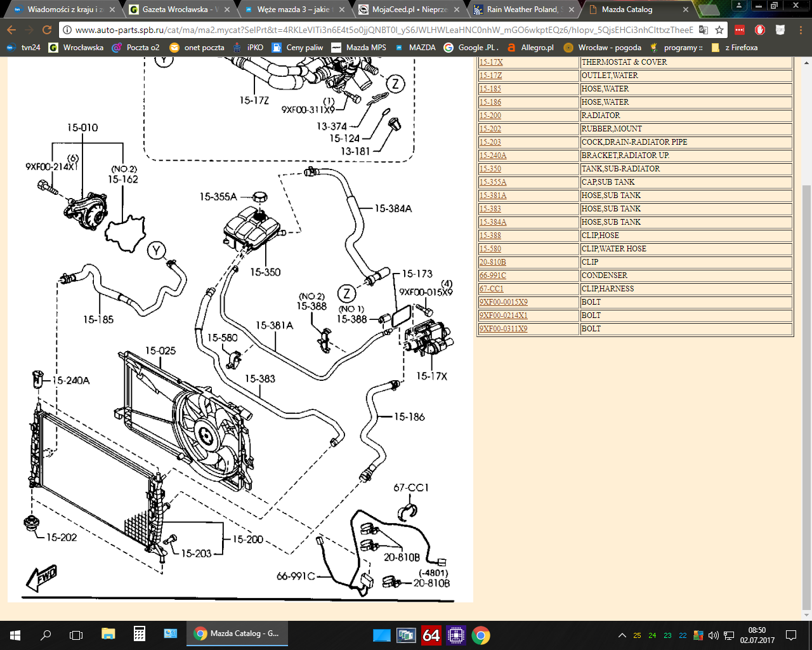812x650 pixels.
Task: Open the 15-200 RADIATOR part link
Action: (490, 116)
